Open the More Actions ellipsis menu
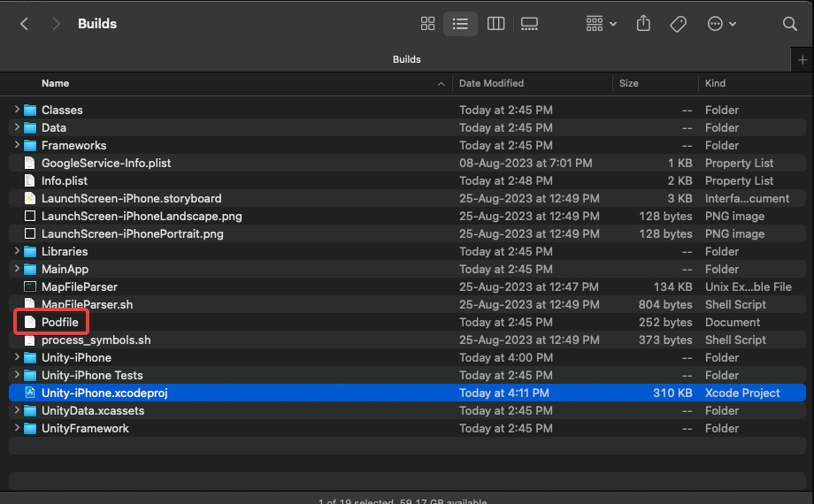 tap(722, 24)
